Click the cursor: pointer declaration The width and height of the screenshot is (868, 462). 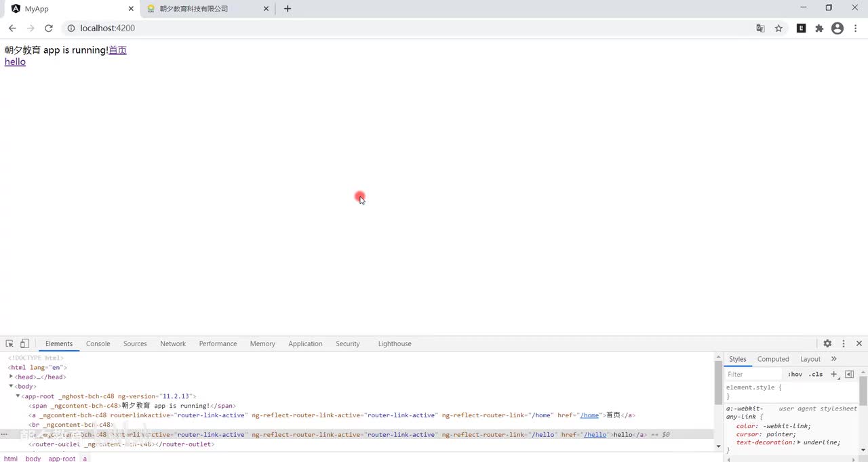pyautogui.click(x=766, y=434)
